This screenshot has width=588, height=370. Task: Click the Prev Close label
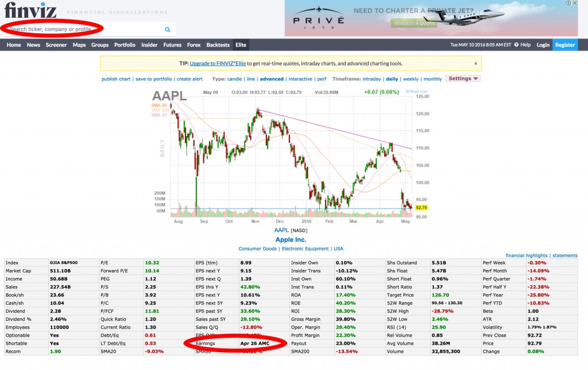494,335
